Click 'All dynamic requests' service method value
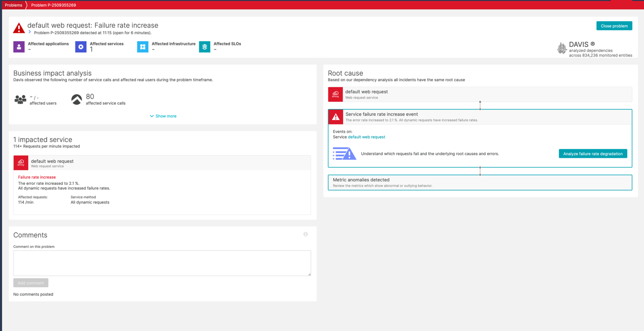The image size is (644, 331). point(90,203)
